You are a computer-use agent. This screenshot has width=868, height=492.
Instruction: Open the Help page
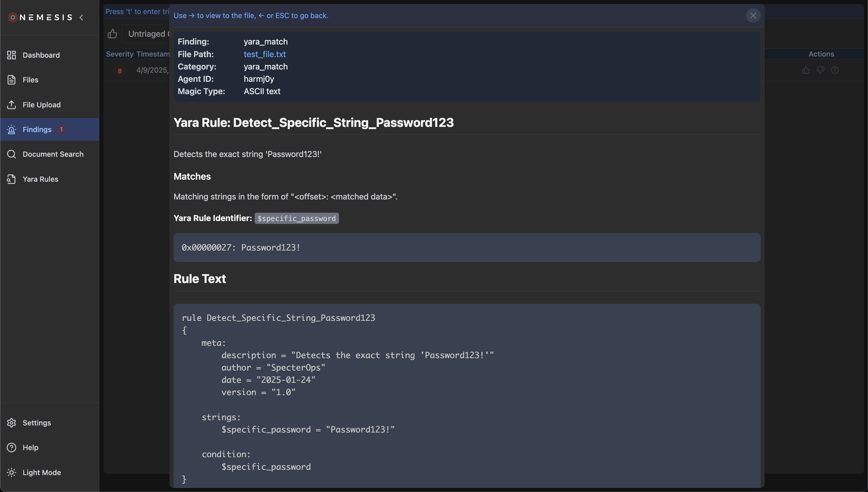click(30, 448)
